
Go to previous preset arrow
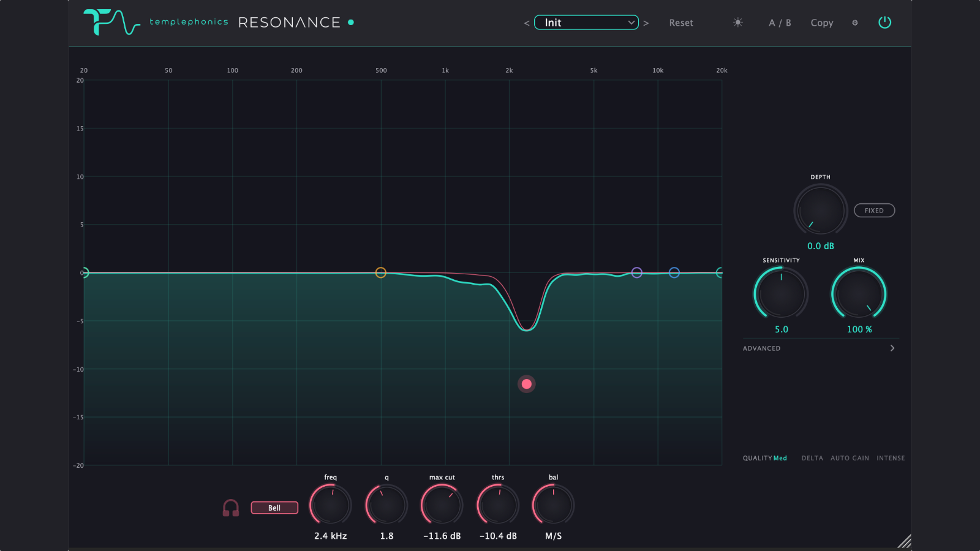[x=527, y=23]
